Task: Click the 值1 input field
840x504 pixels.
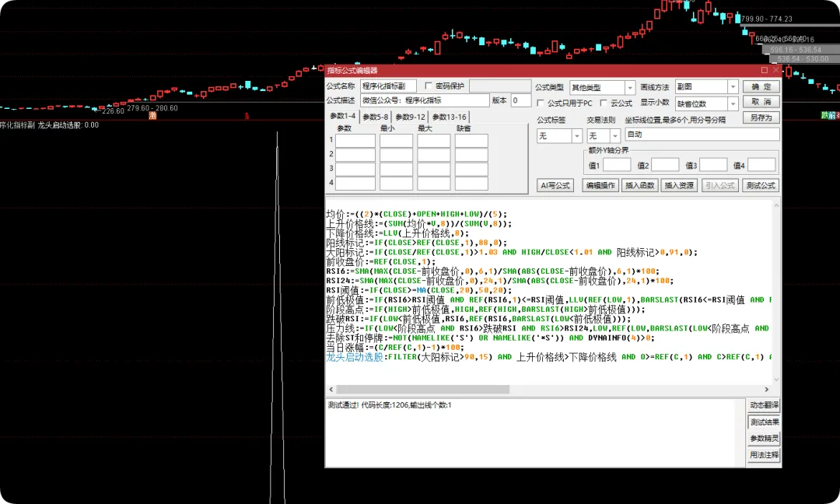Action: click(x=617, y=165)
